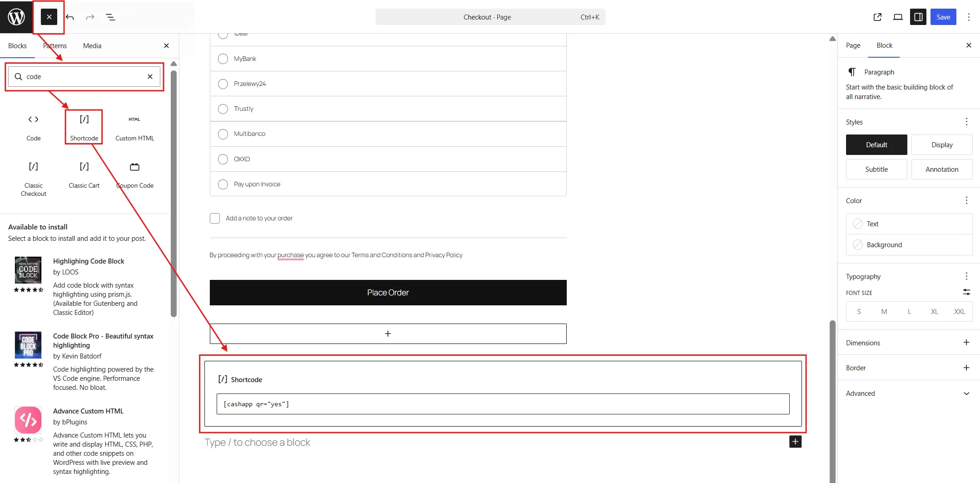Viewport: 980px width, 483px height.
Task: Insert the Classic Cart block
Action: tap(84, 175)
